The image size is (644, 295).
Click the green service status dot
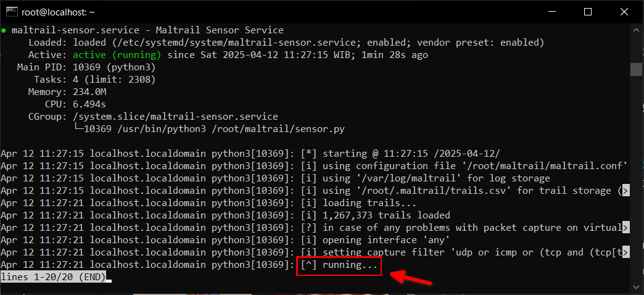pos(4,30)
